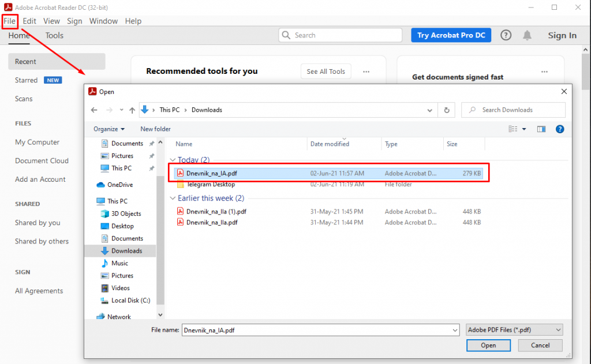Open more options for Get documents signed
Viewport: 591px width, 364px height.
click(544, 72)
